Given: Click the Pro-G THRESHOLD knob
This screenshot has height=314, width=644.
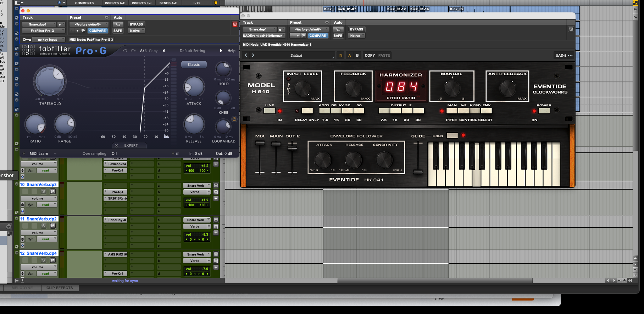Looking at the screenshot, I should coord(50,81).
